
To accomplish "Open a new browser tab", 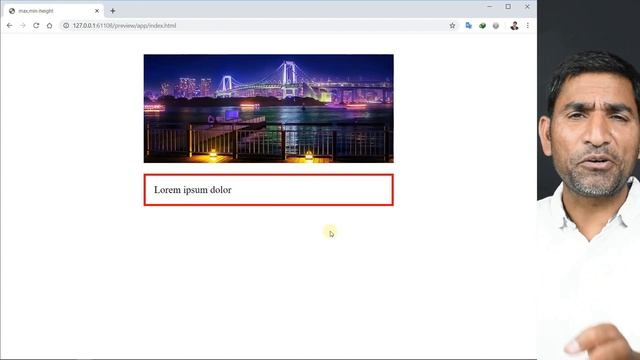I will click(113, 11).
